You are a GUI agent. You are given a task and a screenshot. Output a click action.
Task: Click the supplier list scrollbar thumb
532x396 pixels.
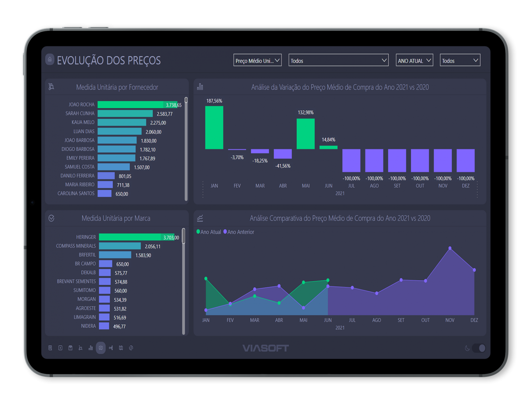coord(186,100)
